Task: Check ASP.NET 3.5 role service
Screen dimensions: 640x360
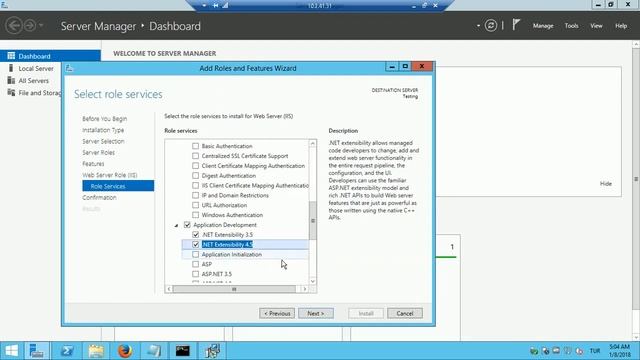Action: pyautogui.click(x=196, y=274)
